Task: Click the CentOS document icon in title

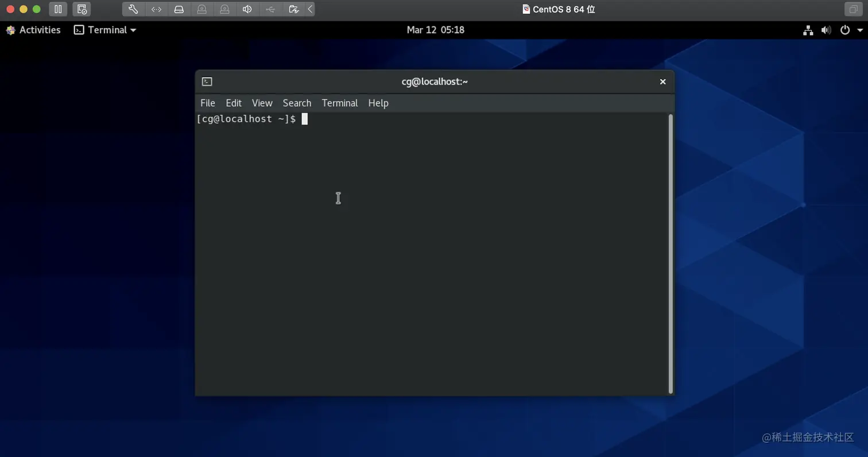Action: coord(526,9)
